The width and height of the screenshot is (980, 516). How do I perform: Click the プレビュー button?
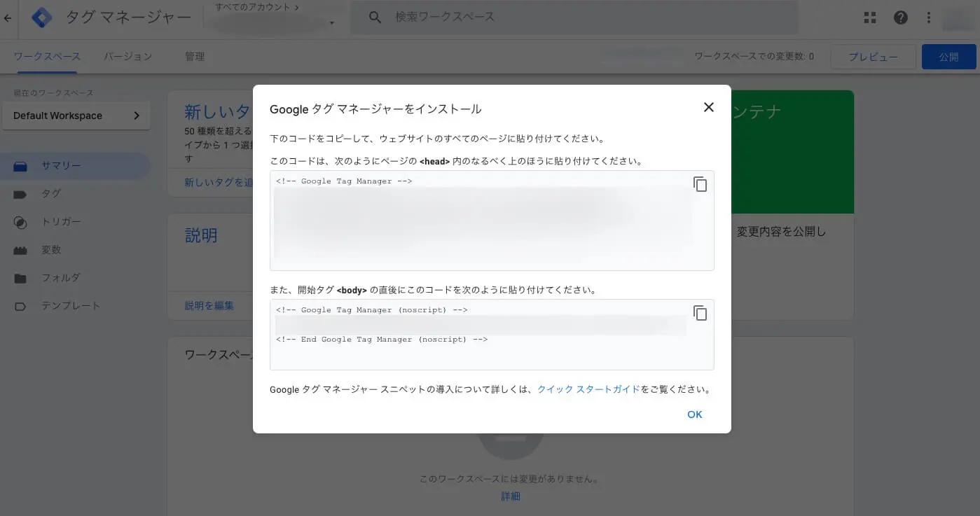(873, 57)
